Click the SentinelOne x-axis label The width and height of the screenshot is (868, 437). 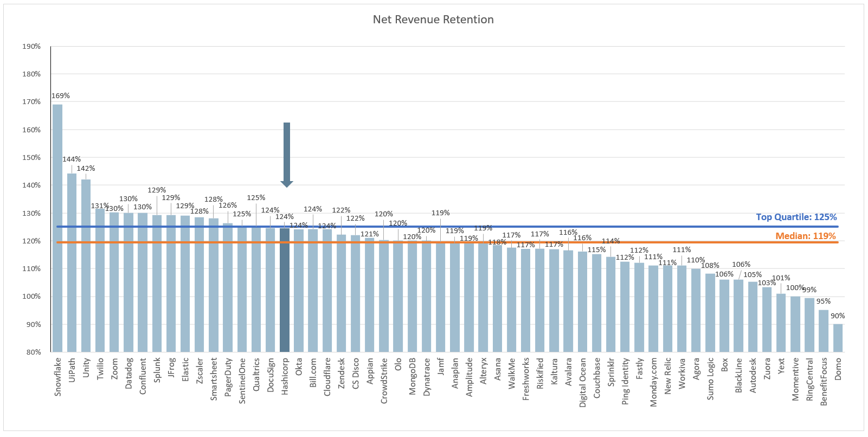click(242, 381)
